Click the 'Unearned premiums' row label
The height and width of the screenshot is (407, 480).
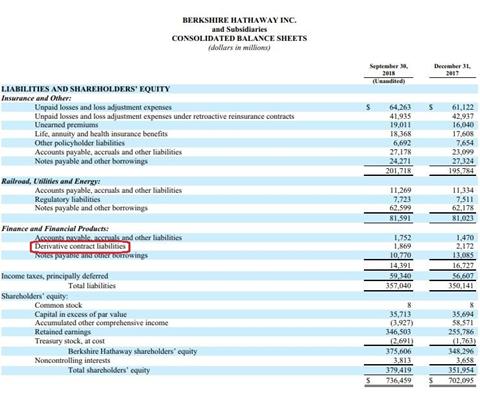click(66, 125)
